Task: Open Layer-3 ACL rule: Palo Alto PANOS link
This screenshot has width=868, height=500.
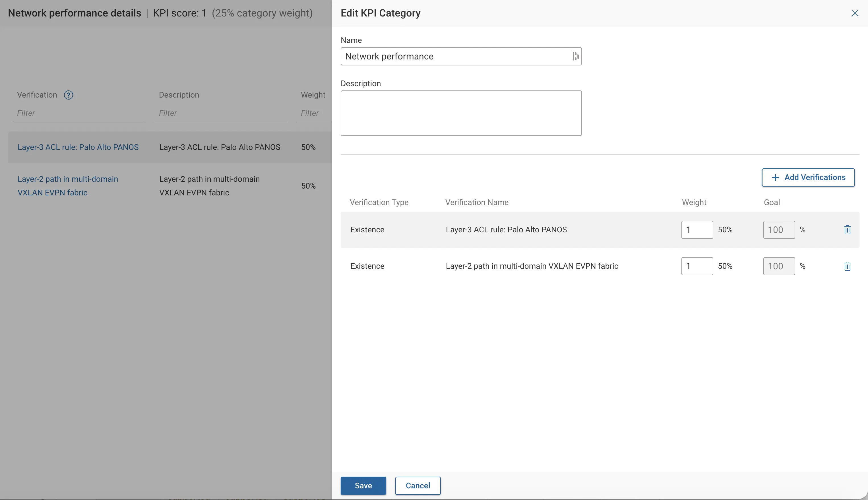Action: [x=78, y=147]
